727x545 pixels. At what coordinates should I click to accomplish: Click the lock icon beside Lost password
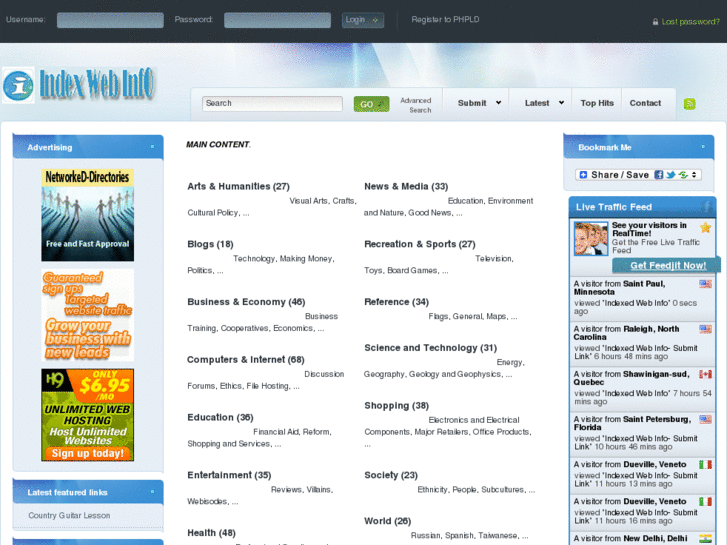[655, 22]
